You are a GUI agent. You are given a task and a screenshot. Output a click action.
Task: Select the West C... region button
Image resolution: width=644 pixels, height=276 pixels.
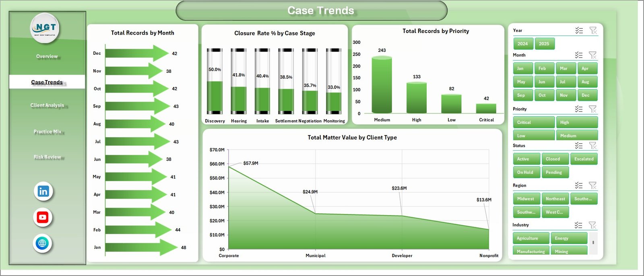click(555, 212)
